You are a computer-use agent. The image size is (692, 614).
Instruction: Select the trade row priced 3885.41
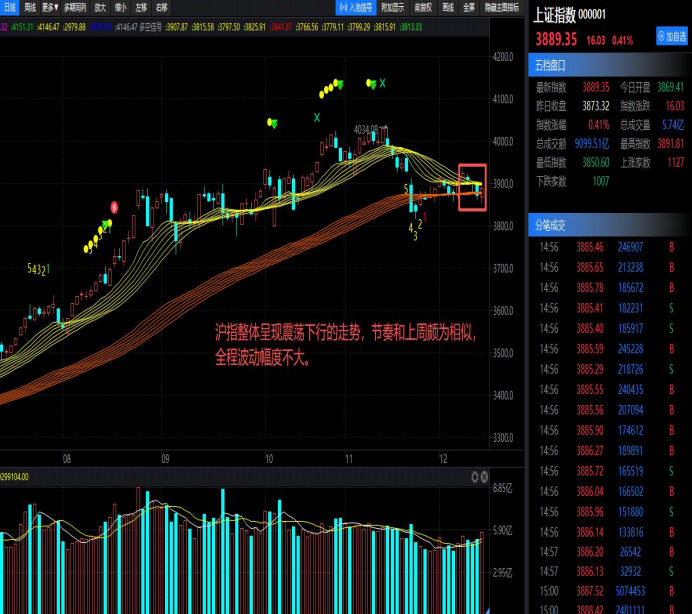[x=610, y=308]
